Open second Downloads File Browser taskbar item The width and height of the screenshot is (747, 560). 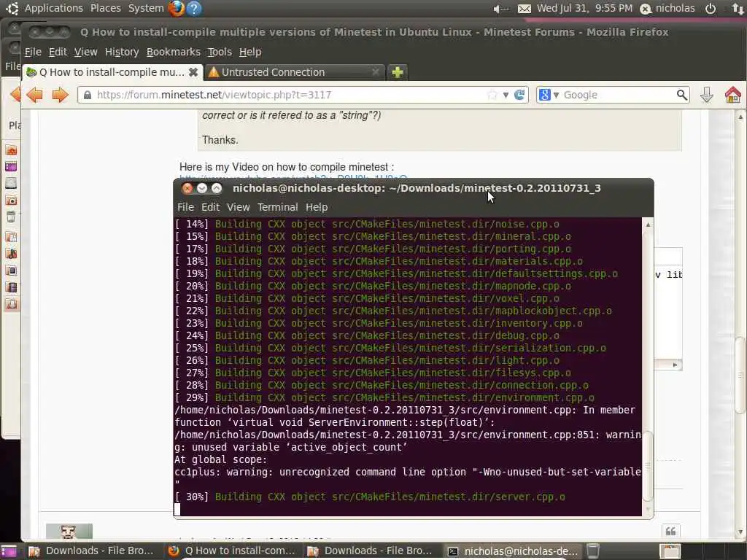[x=370, y=551]
